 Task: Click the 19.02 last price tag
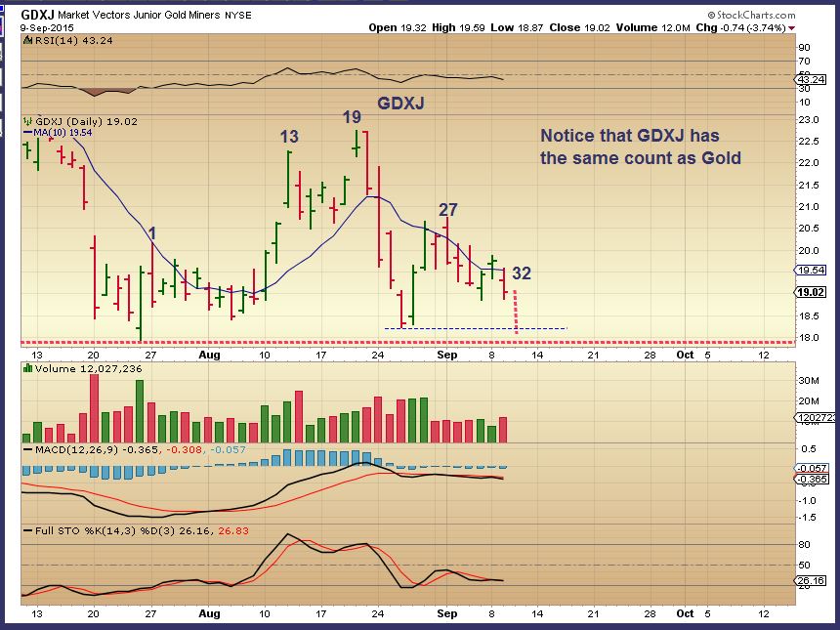[811, 292]
